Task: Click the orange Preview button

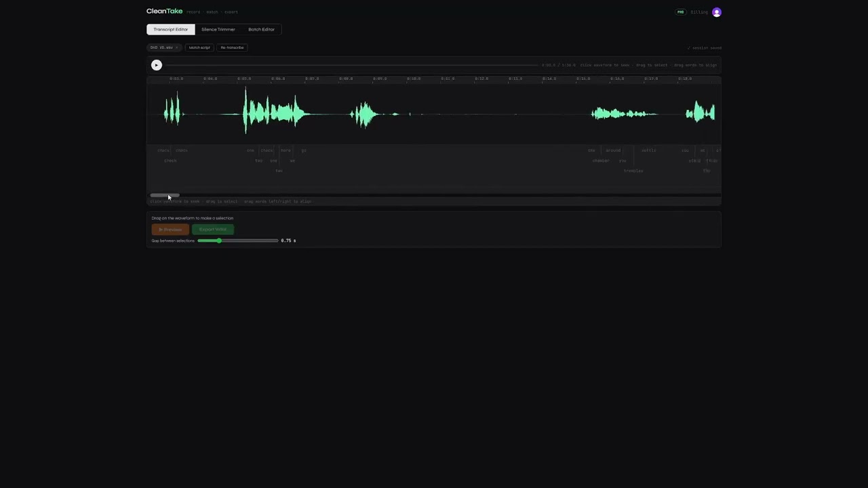Action: click(x=170, y=230)
